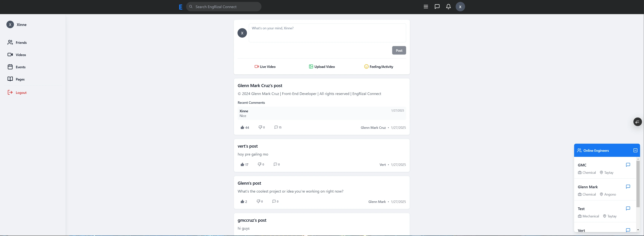This screenshot has width=644, height=236.
Task: Click the Online Engineers scrollbar down arrow
Action: [x=638, y=230]
